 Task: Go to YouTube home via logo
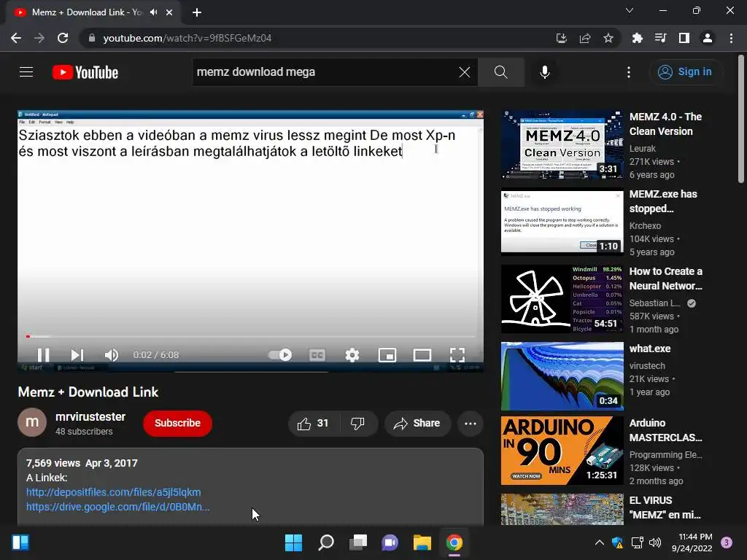(85, 72)
